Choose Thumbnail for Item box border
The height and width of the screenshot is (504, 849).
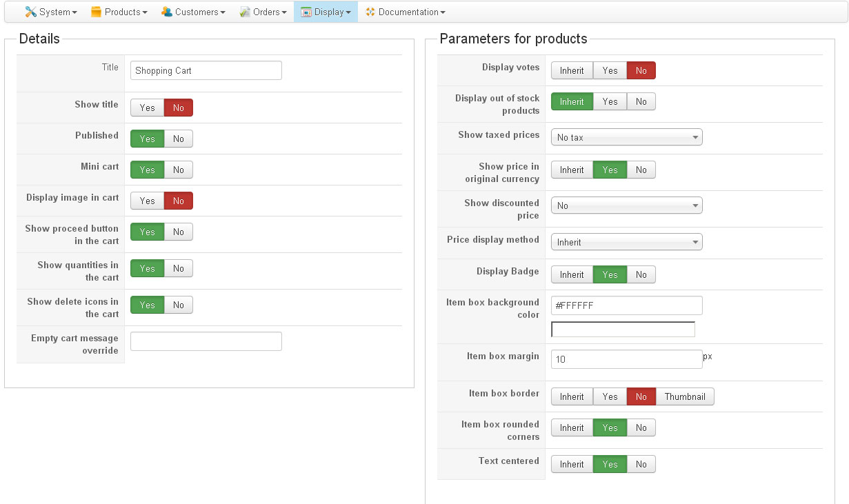coord(685,396)
